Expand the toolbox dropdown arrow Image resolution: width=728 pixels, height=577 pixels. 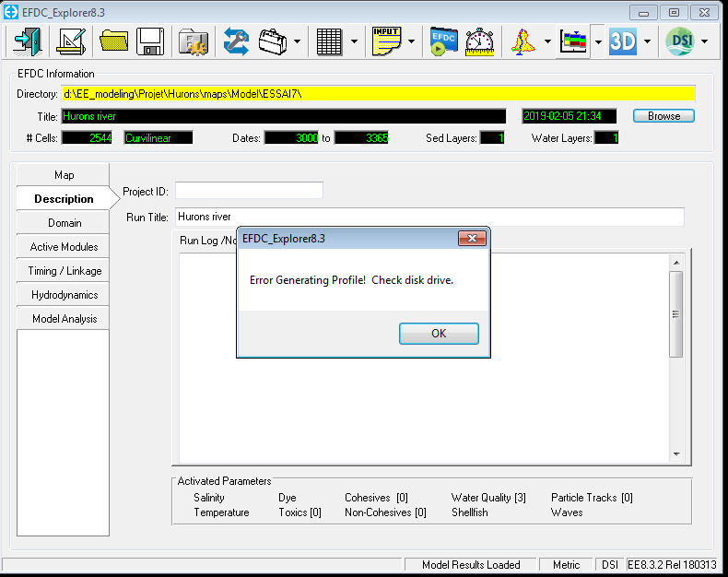(297, 41)
